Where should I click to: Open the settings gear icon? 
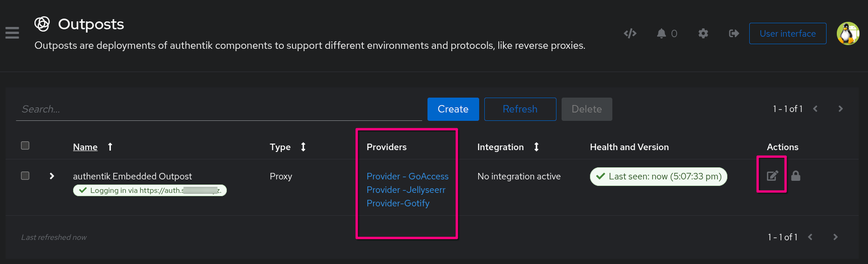(x=703, y=33)
